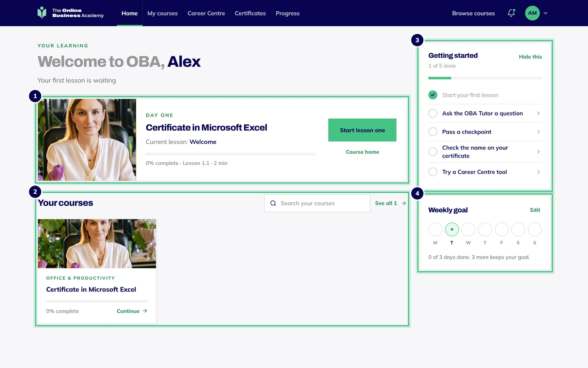This screenshot has width=588, height=368.
Task: Click the Certificate in Microsoft Excel card title
Action: [91, 289]
